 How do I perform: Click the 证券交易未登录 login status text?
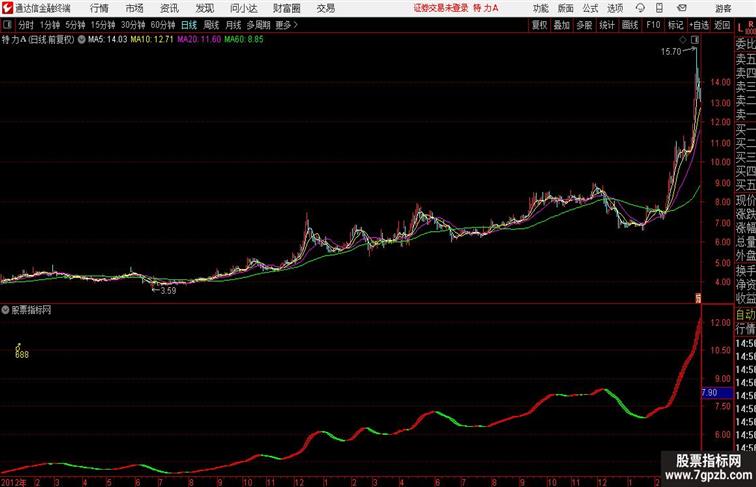point(441,8)
